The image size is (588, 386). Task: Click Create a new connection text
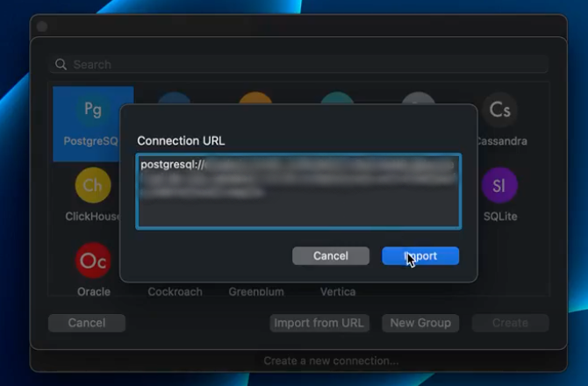tap(331, 361)
